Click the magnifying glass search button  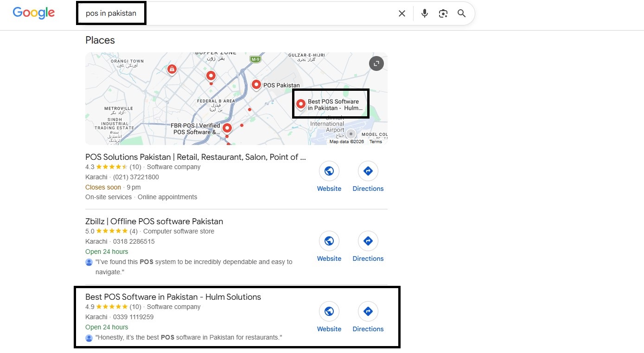(x=461, y=13)
